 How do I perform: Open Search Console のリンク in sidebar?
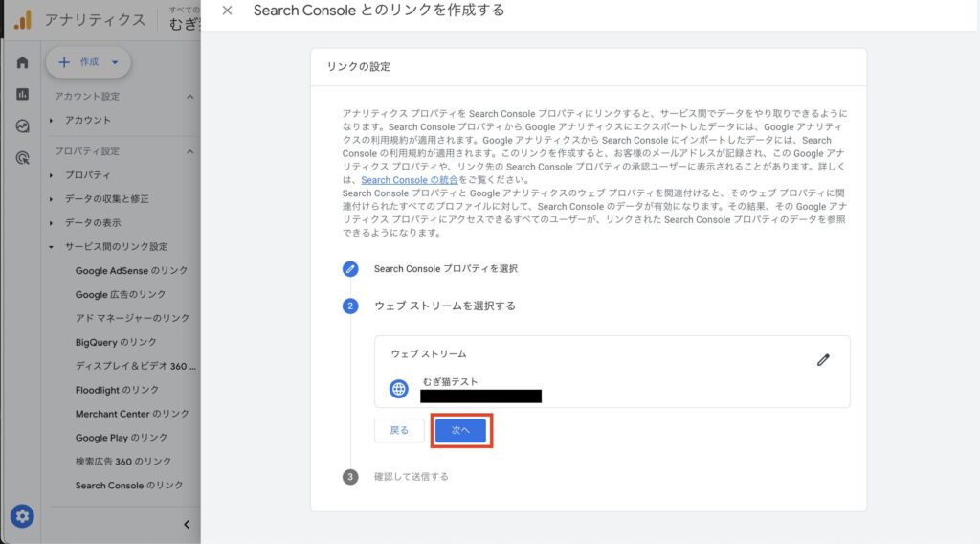click(x=129, y=486)
